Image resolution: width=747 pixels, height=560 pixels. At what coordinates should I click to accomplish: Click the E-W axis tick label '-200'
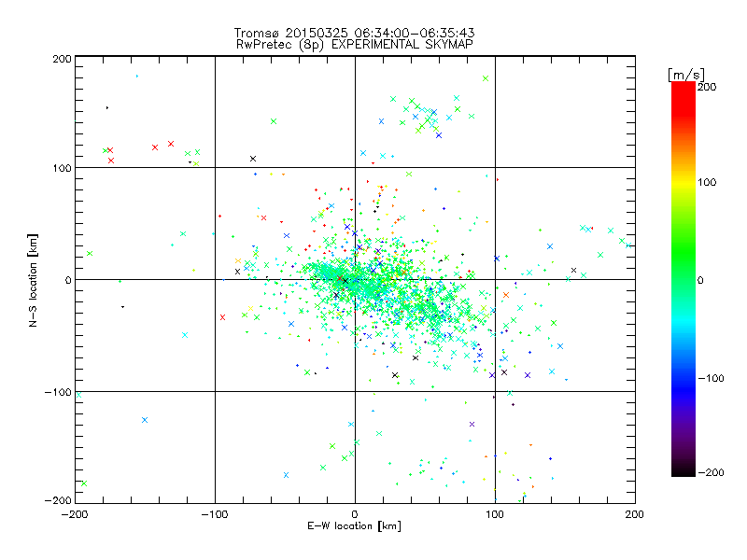[x=75, y=514]
